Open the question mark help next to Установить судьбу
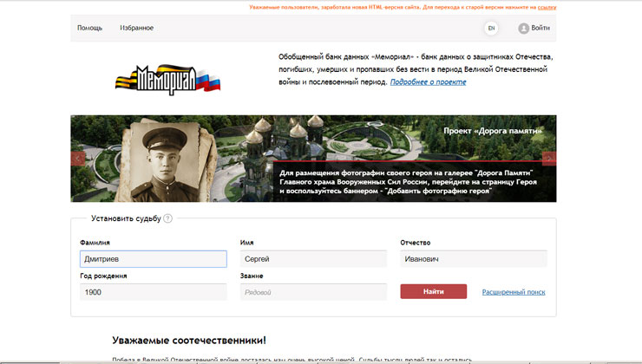The width and height of the screenshot is (642, 364). [167, 218]
